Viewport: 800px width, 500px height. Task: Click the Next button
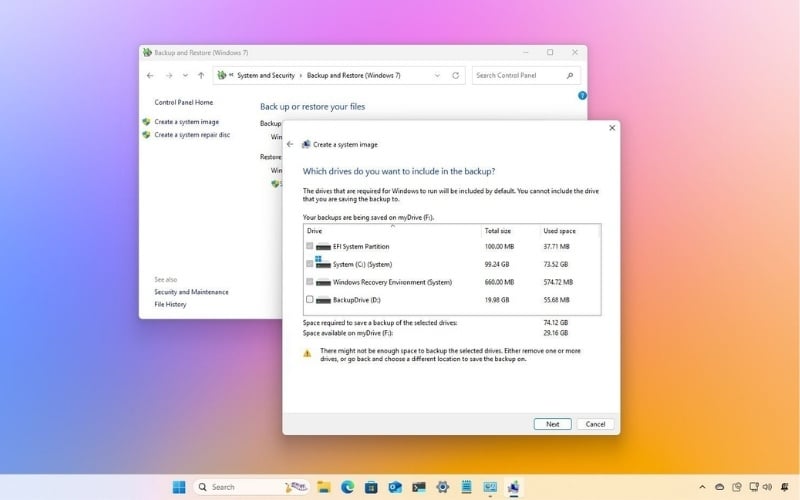click(x=553, y=424)
